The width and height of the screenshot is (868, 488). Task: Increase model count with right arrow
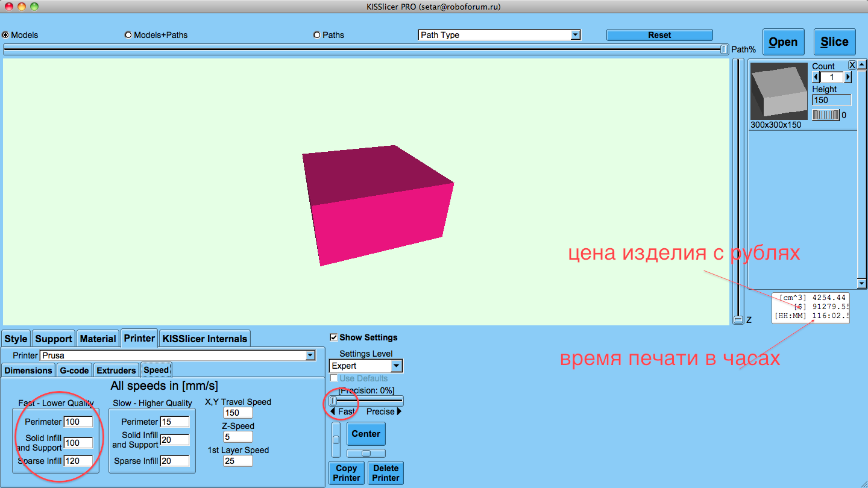[848, 77]
